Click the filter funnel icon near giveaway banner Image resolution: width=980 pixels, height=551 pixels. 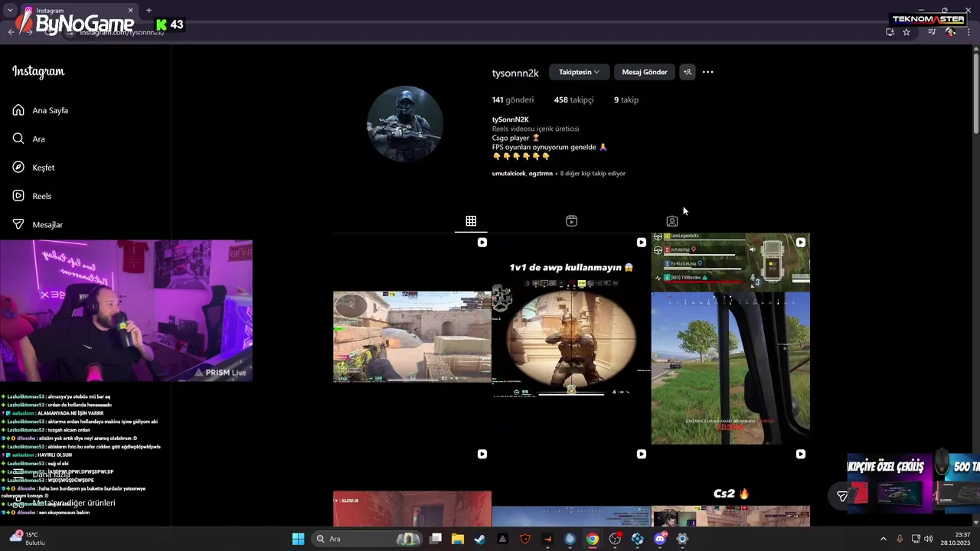pyautogui.click(x=842, y=497)
